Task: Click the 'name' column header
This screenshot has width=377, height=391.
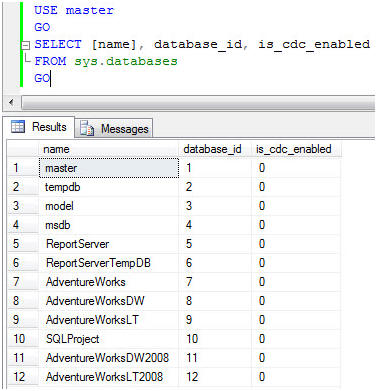Action: pyautogui.click(x=108, y=149)
